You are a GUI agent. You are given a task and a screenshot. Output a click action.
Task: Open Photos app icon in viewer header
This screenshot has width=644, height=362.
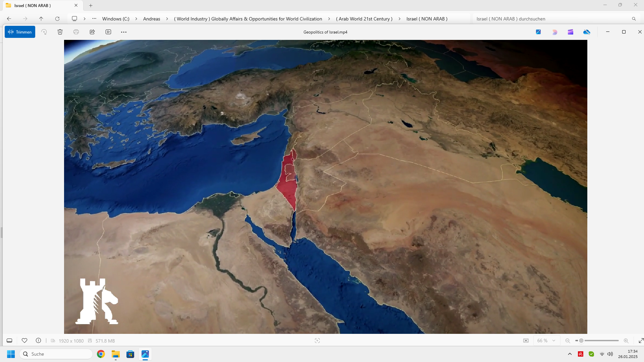coord(538,32)
